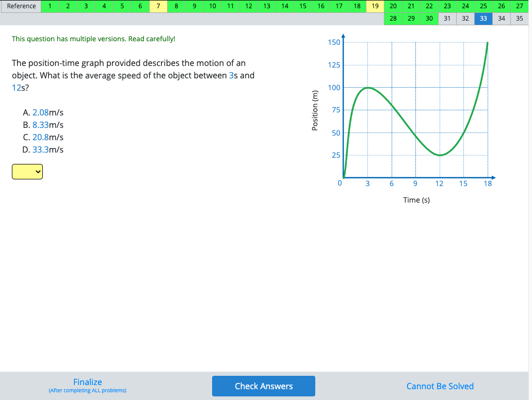Go to question 25
Viewport: 532px width, 400px height.
point(483,6)
